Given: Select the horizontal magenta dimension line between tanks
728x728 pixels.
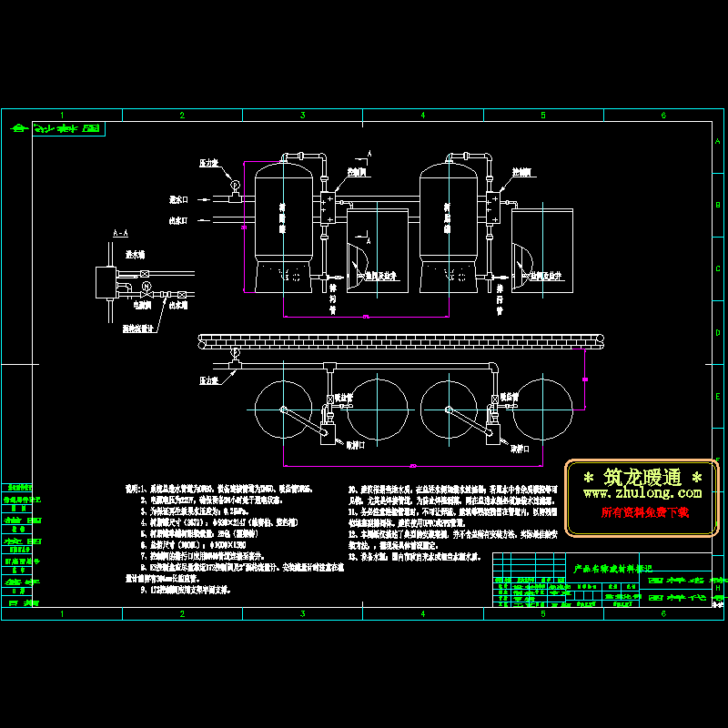Looking at the screenshot, I should coord(366,317).
